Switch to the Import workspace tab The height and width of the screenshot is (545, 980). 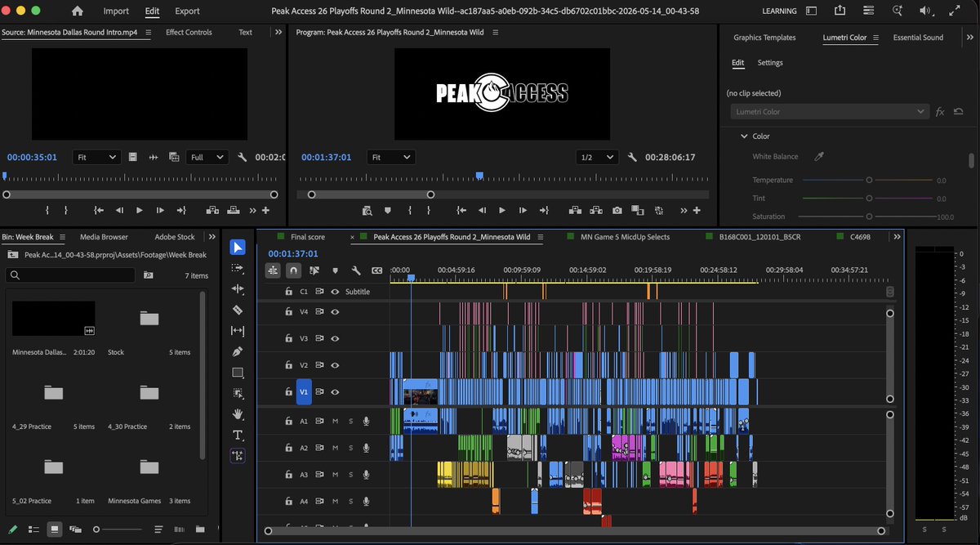116,11
